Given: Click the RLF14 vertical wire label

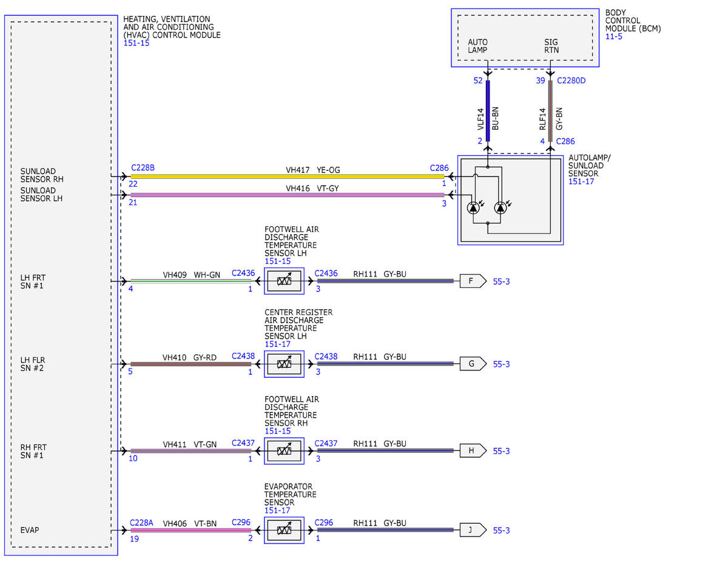Looking at the screenshot, I should coord(543,119).
